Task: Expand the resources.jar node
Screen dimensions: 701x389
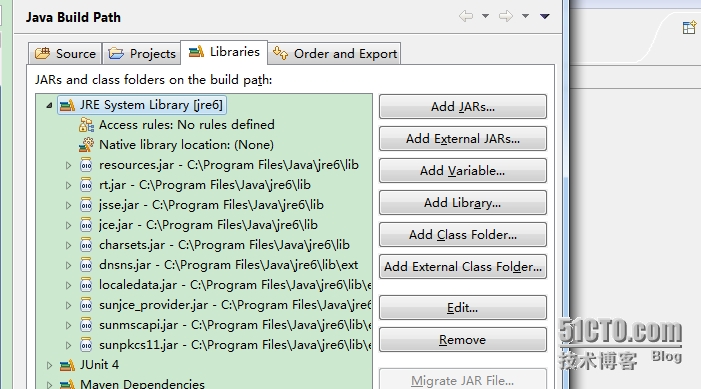Action: pos(68,165)
